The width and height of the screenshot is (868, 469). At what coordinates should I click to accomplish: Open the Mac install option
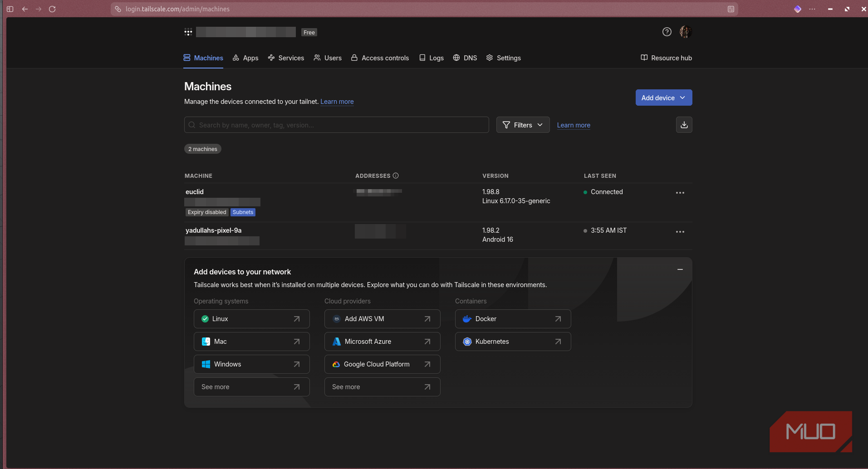[x=251, y=342]
